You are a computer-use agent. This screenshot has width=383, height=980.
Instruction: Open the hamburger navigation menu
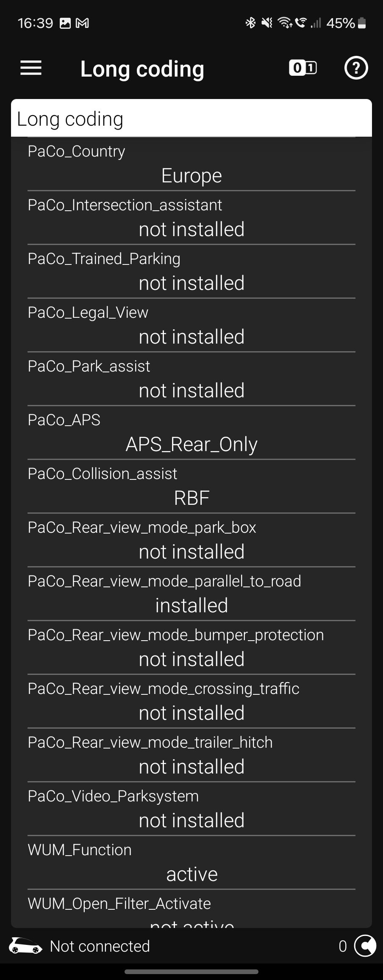(x=31, y=68)
